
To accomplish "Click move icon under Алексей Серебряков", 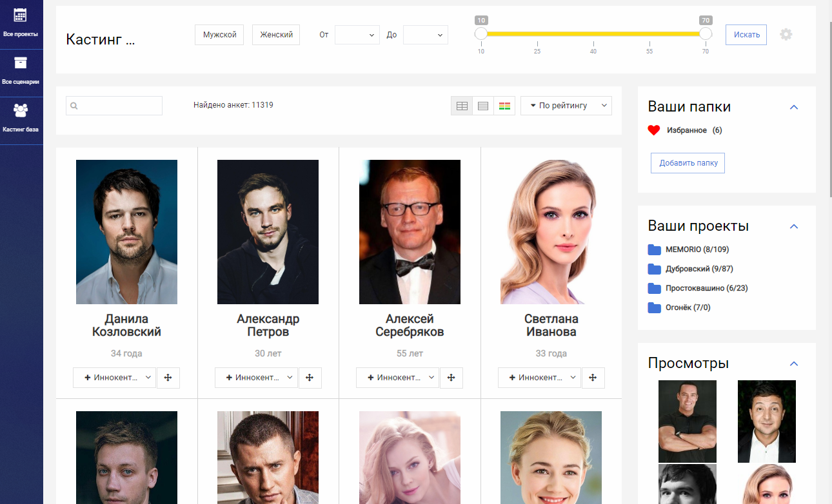I will tap(451, 378).
